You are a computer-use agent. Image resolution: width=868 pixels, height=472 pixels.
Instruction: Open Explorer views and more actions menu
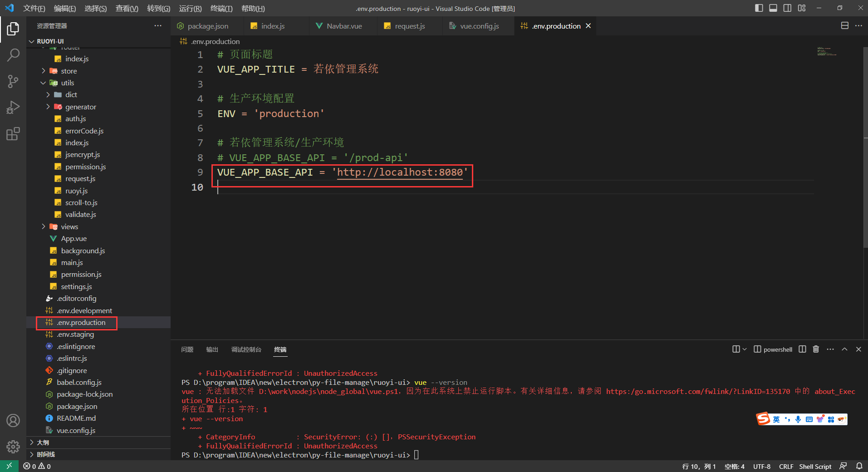(x=158, y=26)
